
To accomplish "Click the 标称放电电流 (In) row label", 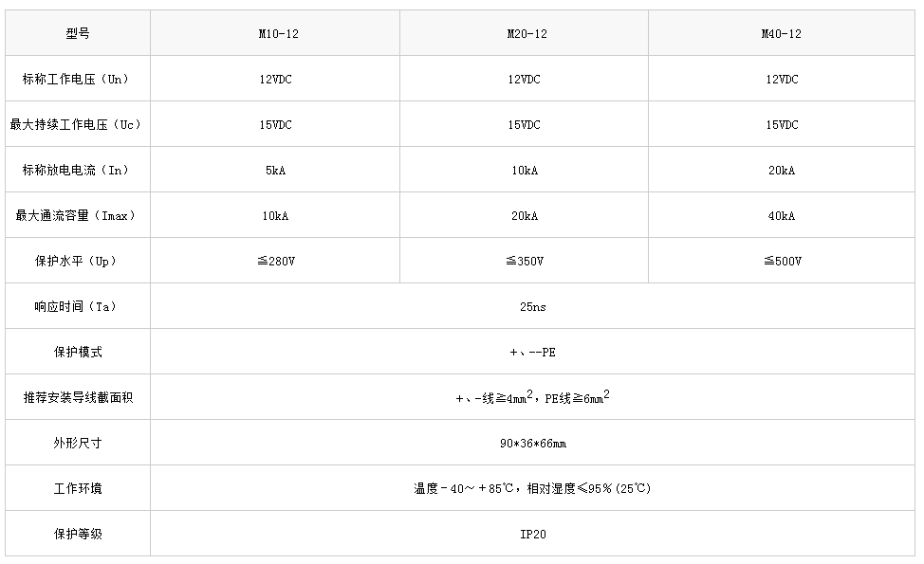I will pos(76,170).
